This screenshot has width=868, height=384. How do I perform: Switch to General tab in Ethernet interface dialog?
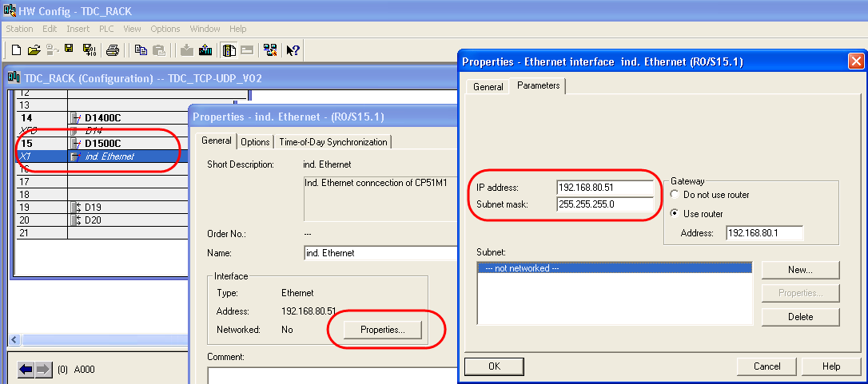click(488, 87)
